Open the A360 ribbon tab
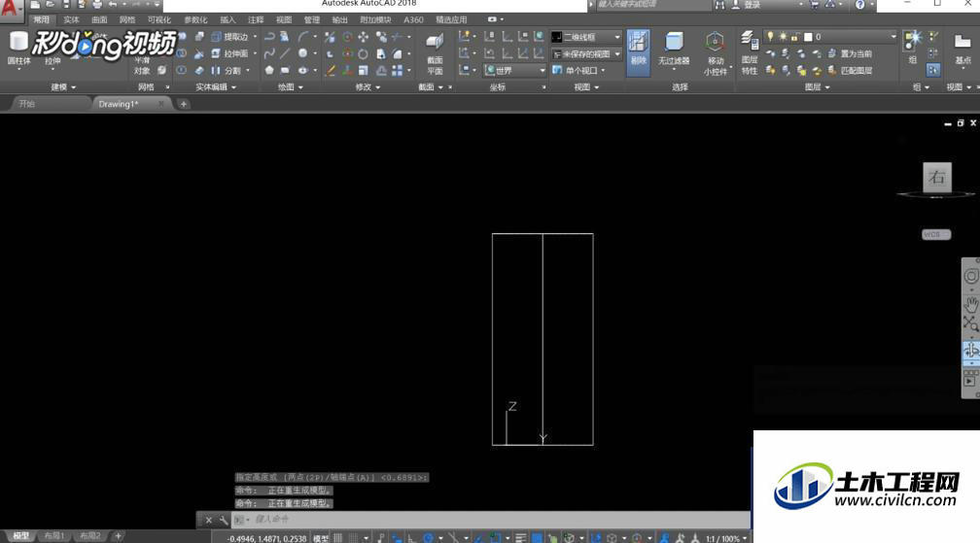The width and height of the screenshot is (980, 543). tap(413, 20)
